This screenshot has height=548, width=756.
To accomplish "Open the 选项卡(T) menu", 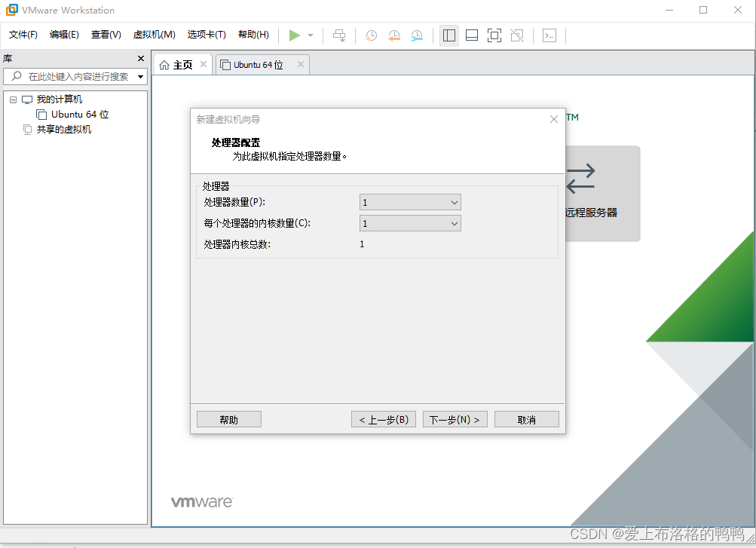I will (x=207, y=34).
